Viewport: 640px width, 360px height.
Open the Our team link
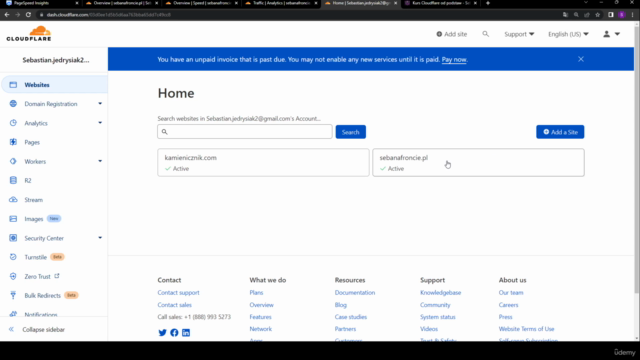tap(511, 293)
